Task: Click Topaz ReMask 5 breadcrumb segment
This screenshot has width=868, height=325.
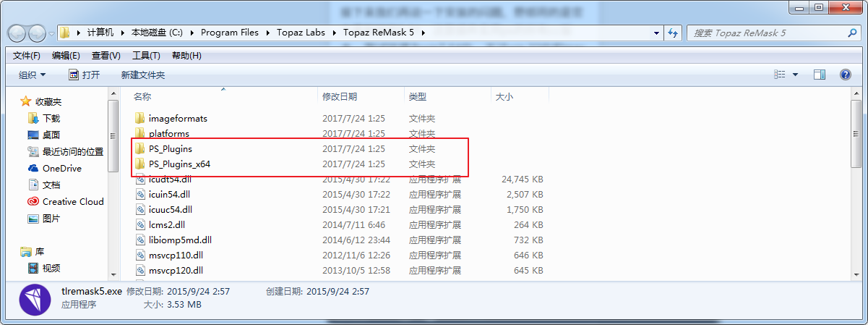Action: (380, 33)
